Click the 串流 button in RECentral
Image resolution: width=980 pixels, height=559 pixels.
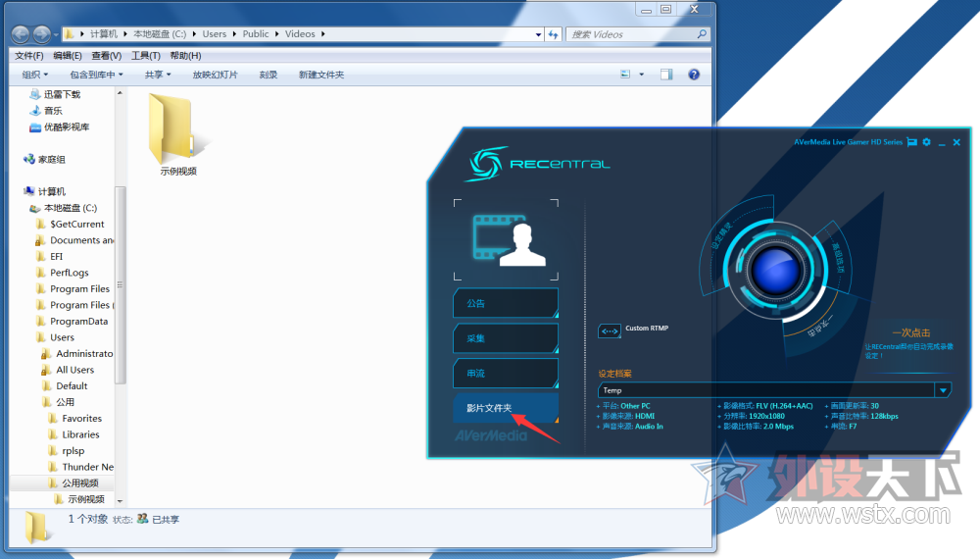click(505, 374)
